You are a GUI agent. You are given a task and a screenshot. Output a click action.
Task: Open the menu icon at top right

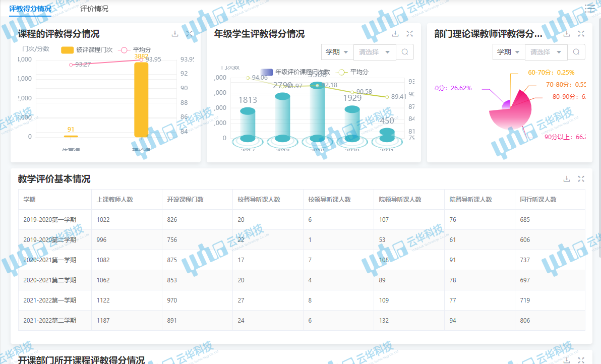tap(589, 9)
